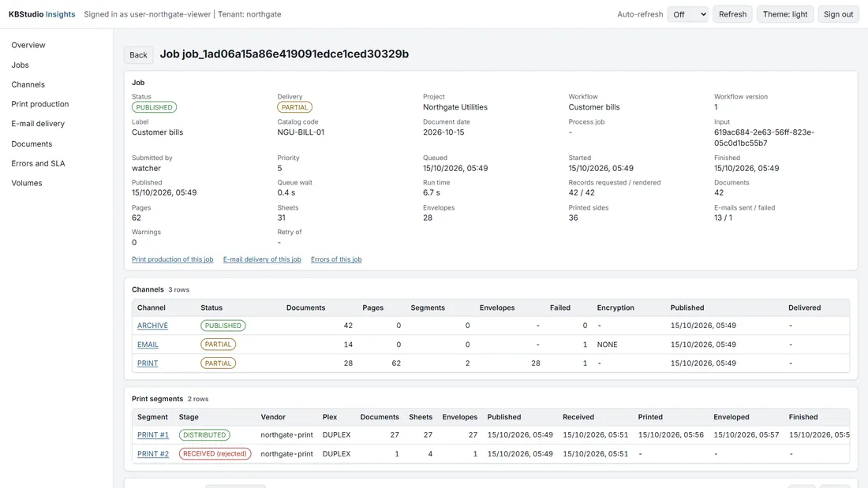Viewport: 868px width, 488px height.
Task: Open Errors and SLA page
Action: click(x=38, y=163)
